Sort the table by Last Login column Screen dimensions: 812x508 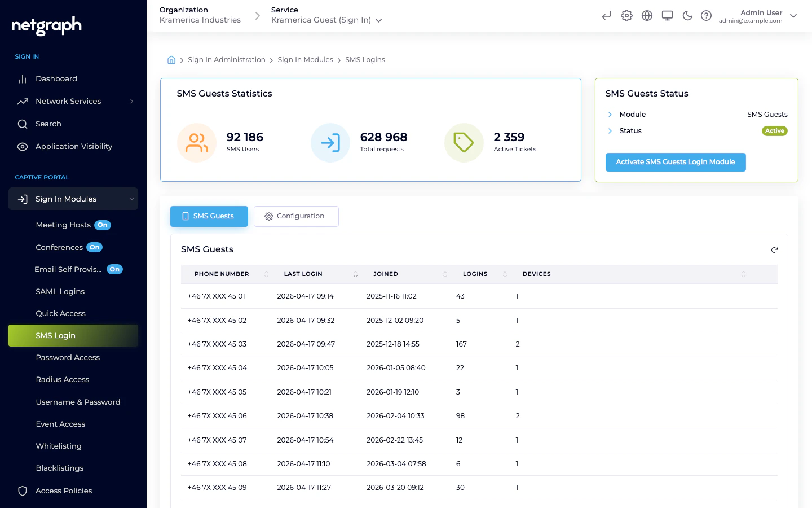tap(355, 274)
